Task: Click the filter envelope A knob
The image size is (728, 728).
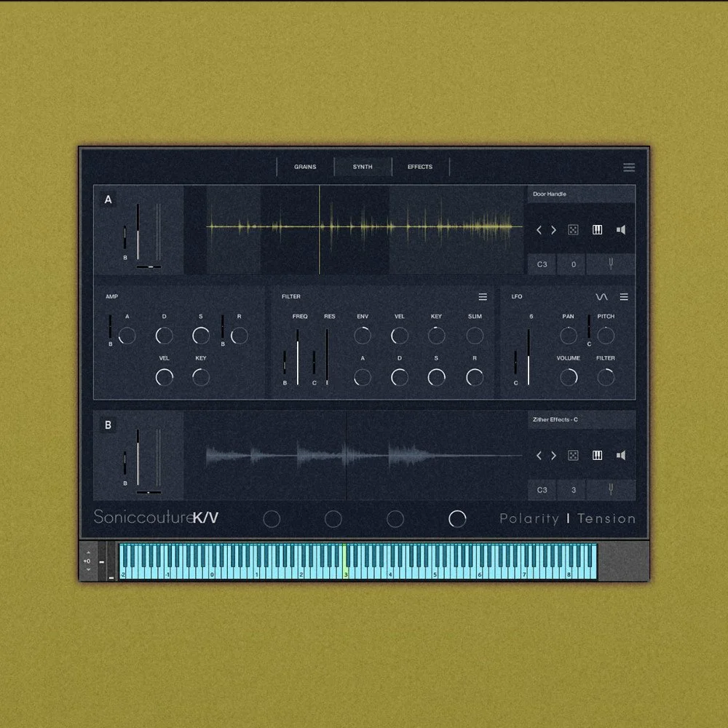Action: pyautogui.click(x=363, y=377)
